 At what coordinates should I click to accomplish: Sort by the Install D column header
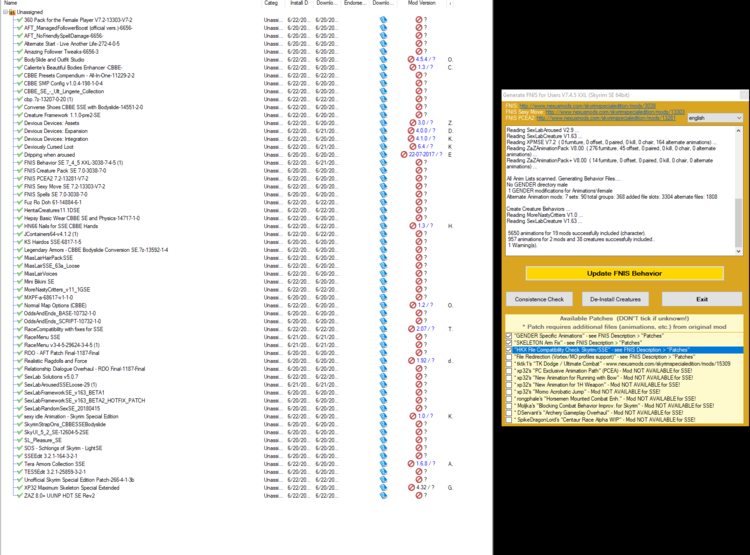coord(299,3)
